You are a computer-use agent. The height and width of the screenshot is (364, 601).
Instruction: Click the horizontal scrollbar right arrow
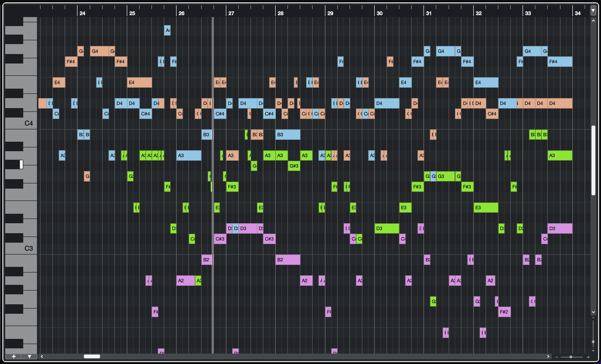(x=548, y=356)
